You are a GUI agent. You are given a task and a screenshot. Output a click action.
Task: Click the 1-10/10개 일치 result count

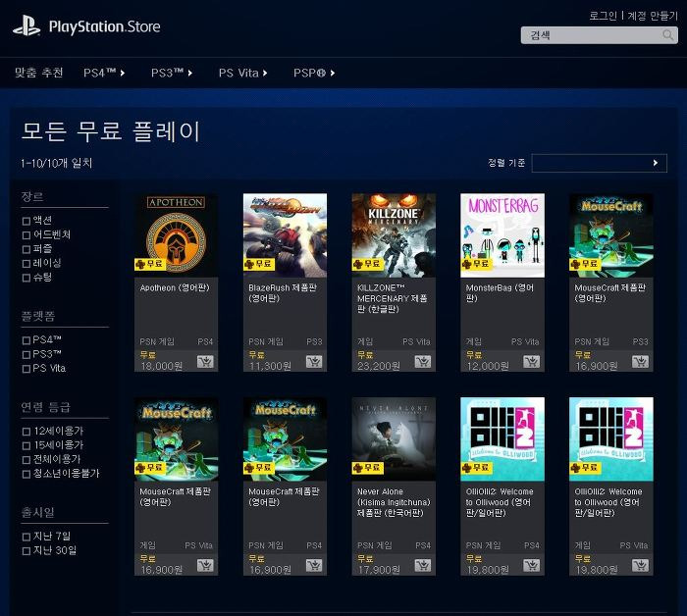pyautogui.click(x=57, y=163)
